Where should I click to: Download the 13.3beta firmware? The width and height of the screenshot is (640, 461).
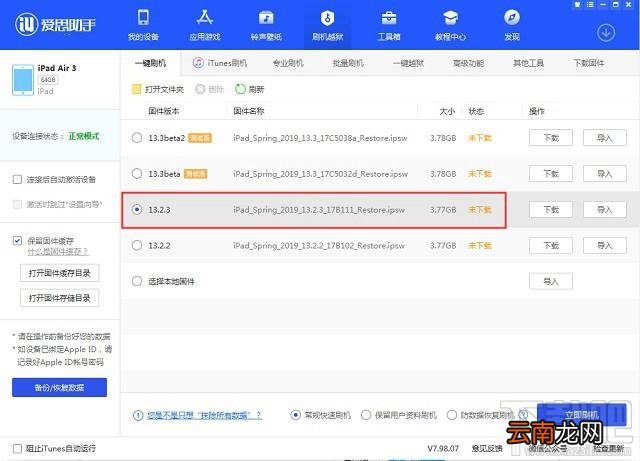click(551, 174)
